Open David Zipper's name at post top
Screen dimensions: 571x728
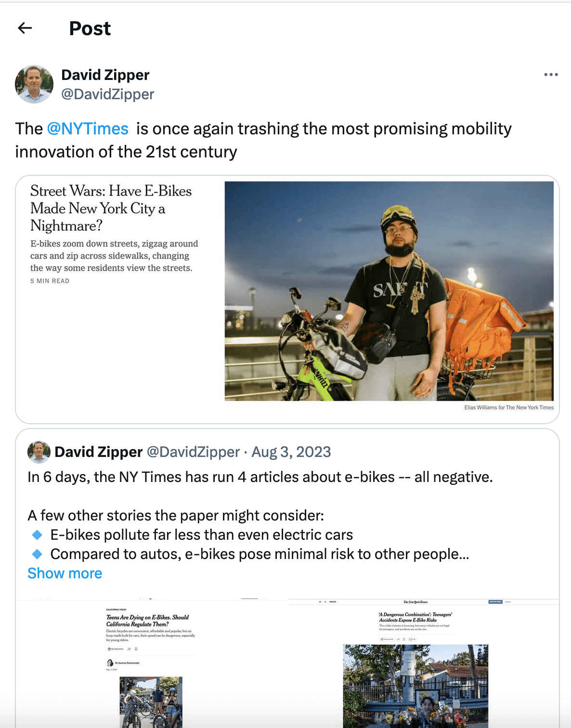click(x=105, y=75)
